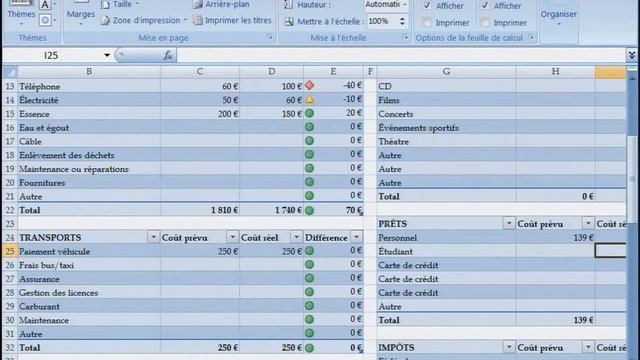Click green circle in Fournitures row

(x=310, y=182)
